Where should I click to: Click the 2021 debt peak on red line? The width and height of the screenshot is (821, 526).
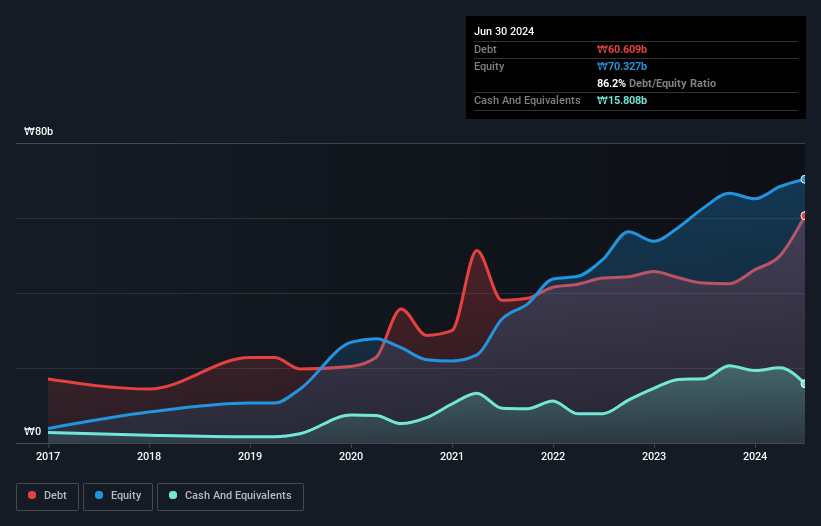tap(476, 251)
